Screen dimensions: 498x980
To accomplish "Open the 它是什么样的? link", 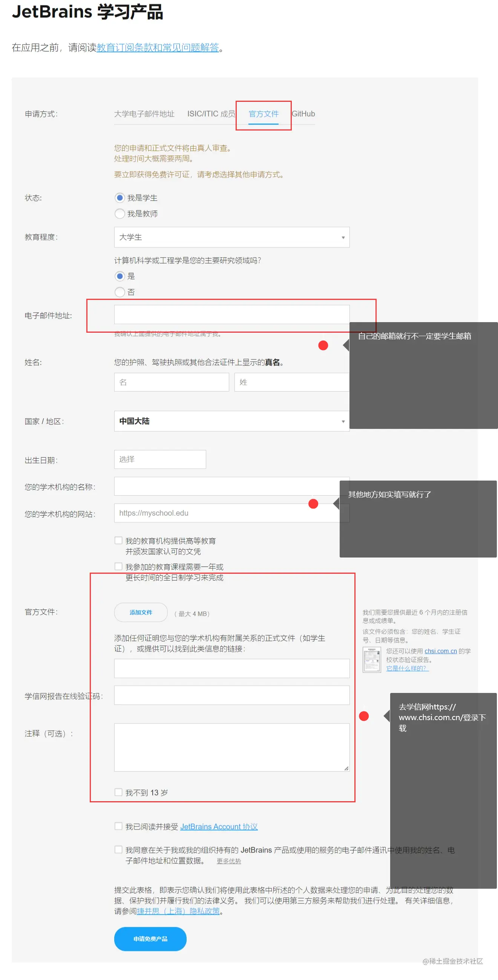I will pos(408,668).
